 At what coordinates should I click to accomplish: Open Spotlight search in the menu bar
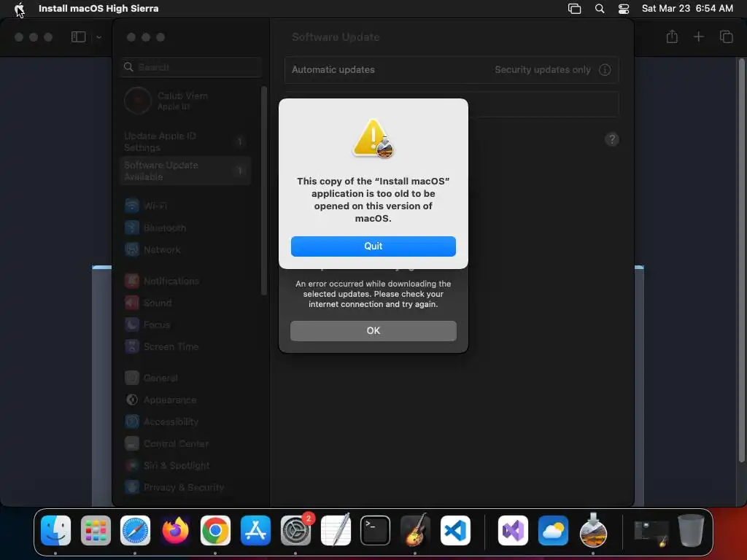(x=600, y=9)
